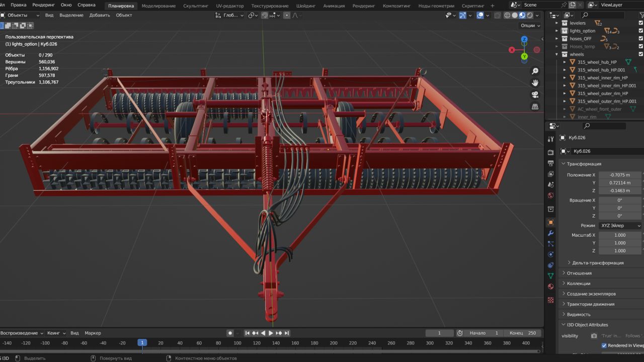Toggle camera view with camera gizmo
Viewport: 644px width, 362px height.
535,95
